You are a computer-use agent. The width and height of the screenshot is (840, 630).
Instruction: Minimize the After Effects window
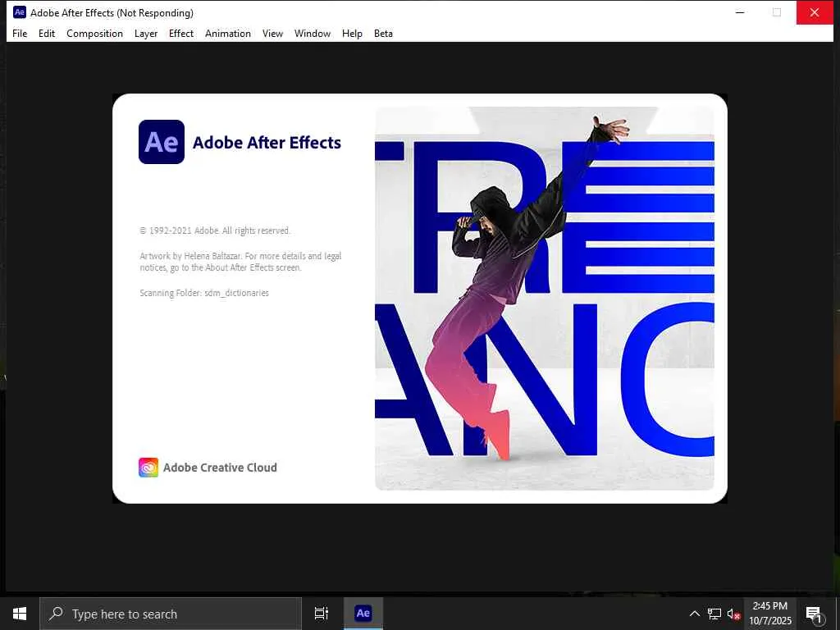point(740,12)
